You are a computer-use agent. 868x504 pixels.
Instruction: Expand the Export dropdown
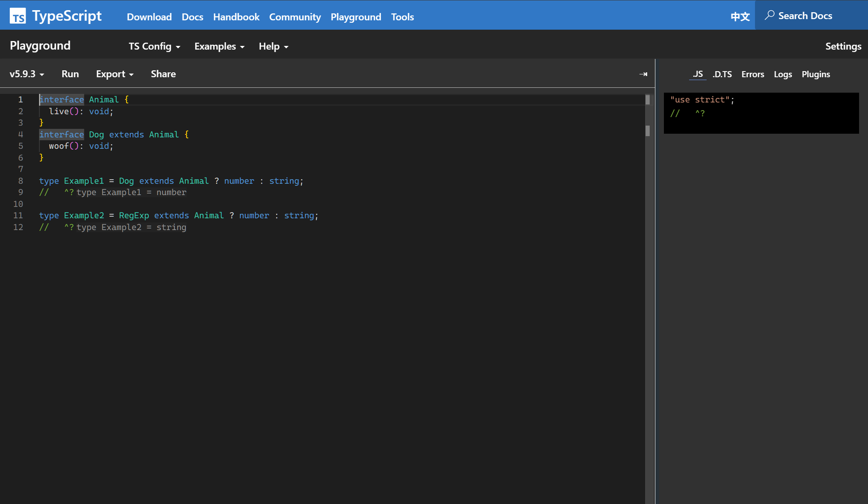115,74
